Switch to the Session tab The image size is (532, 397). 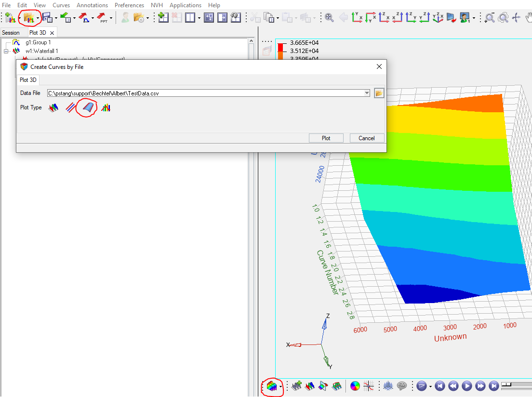[11, 33]
